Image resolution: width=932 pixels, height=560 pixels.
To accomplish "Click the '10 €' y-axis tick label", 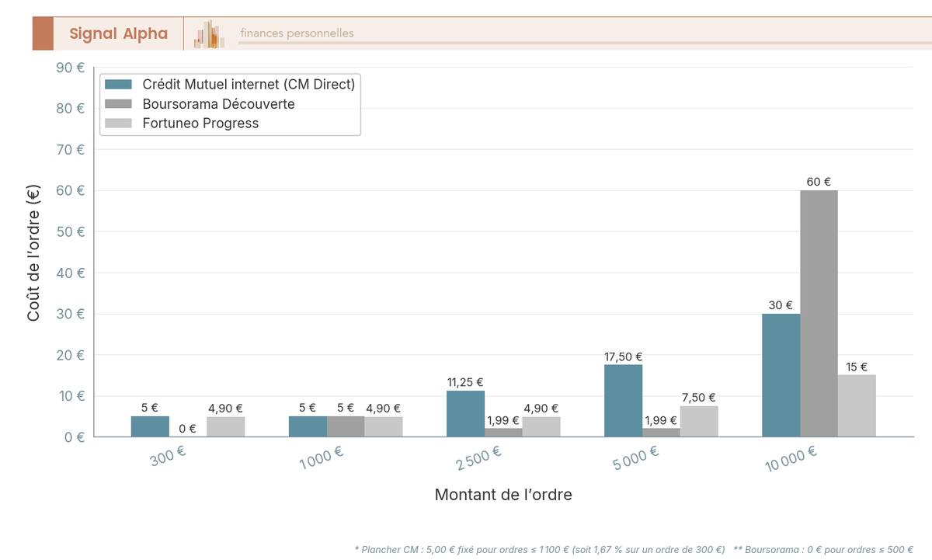I will click(x=71, y=395).
